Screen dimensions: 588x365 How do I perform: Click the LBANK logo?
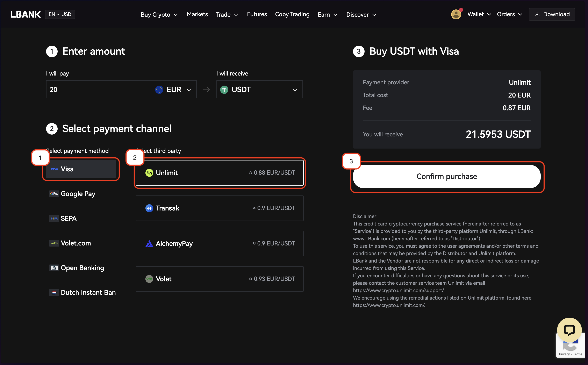(x=26, y=14)
